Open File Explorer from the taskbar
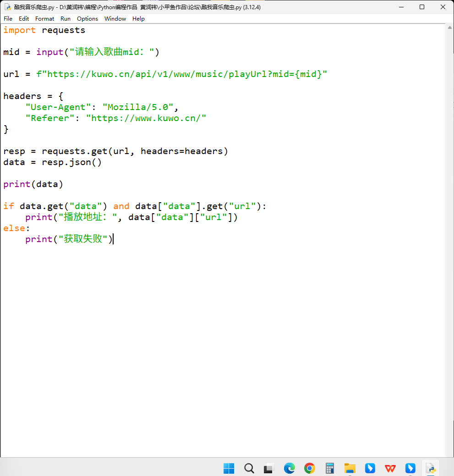Image resolution: width=454 pixels, height=476 pixels. point(350,468)
